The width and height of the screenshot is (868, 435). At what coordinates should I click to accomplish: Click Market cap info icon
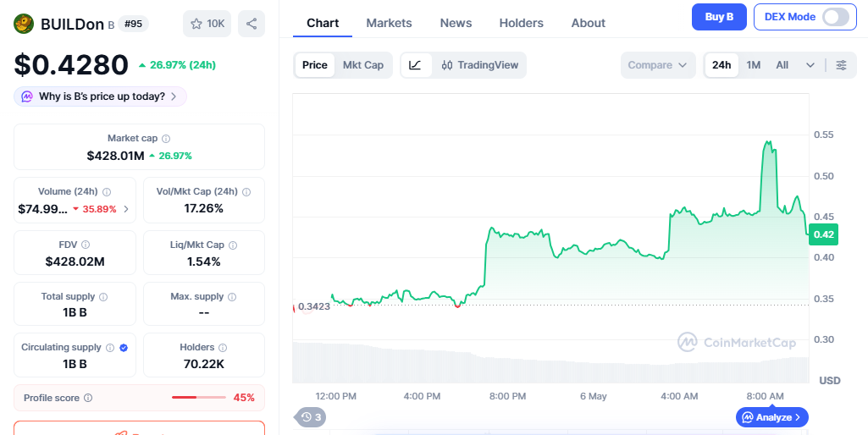(x=165, y=139)
